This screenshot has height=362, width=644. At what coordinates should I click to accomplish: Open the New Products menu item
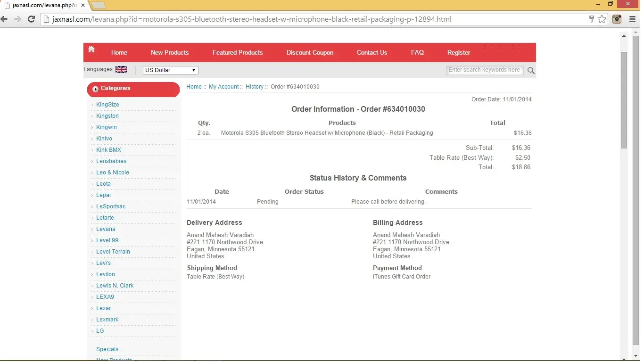point(169,52)
